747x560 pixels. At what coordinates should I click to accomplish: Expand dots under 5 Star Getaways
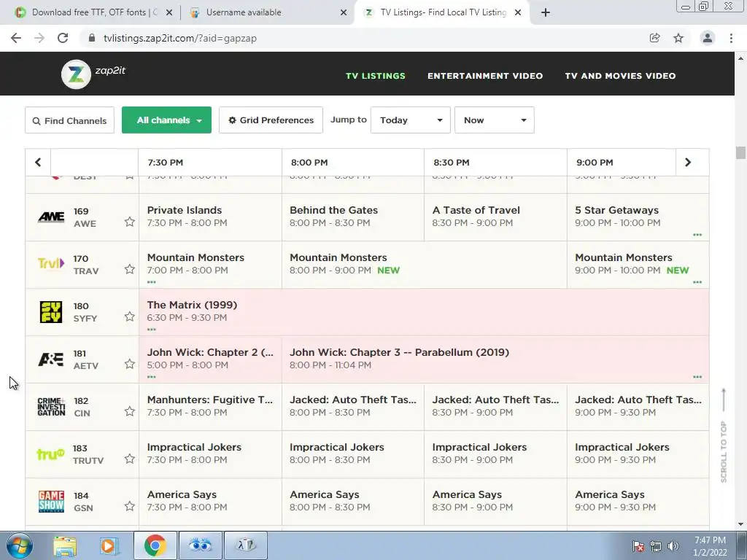point(697,235)
